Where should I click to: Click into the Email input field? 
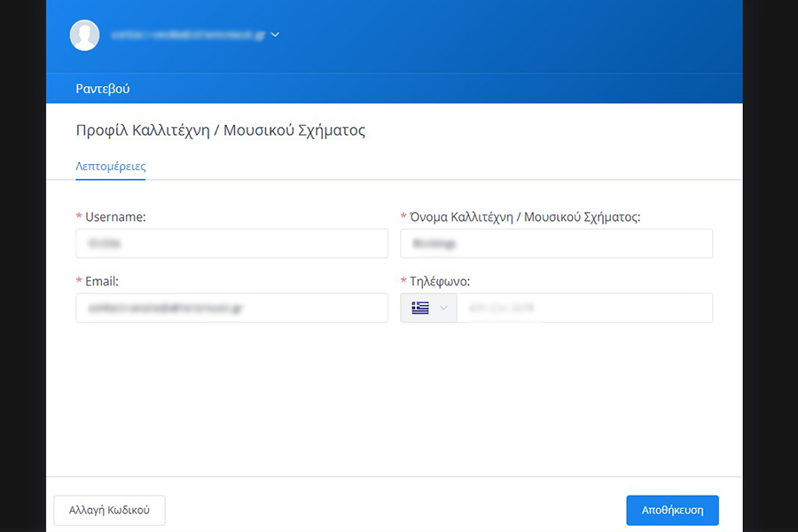pos(231,308)
